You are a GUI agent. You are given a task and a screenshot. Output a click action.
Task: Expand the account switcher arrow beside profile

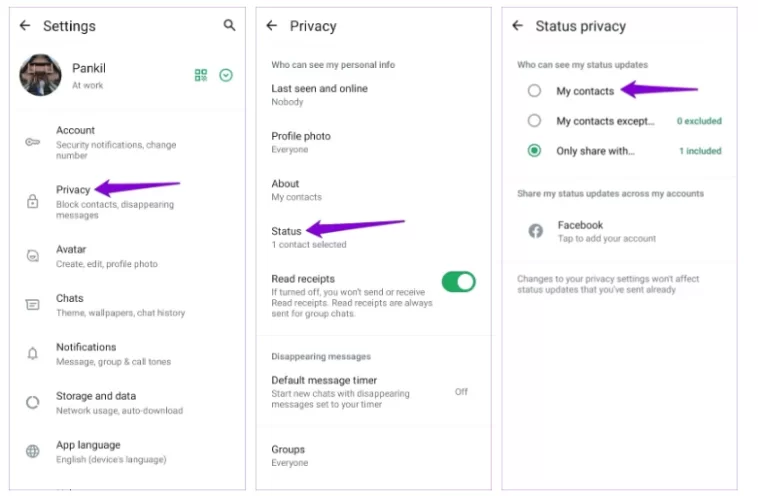tap(226, 75)
